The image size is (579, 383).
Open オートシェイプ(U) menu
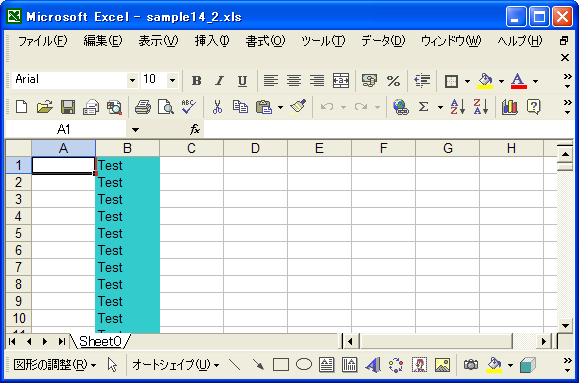175,365
